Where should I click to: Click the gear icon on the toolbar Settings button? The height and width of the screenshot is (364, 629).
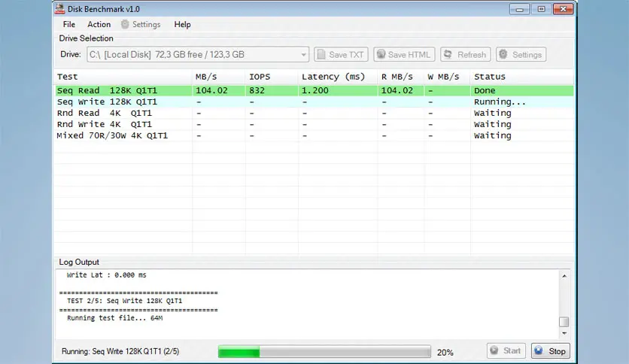[x=503, y=54]
